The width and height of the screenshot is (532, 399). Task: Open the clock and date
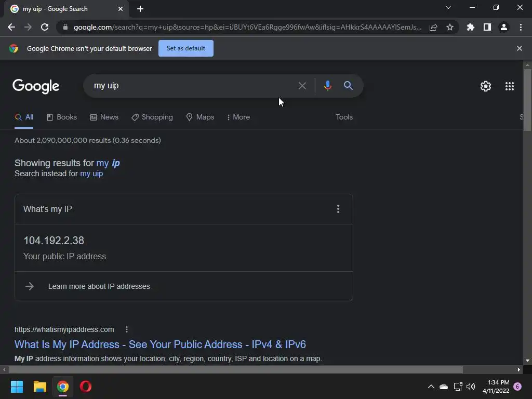point(496,387)
